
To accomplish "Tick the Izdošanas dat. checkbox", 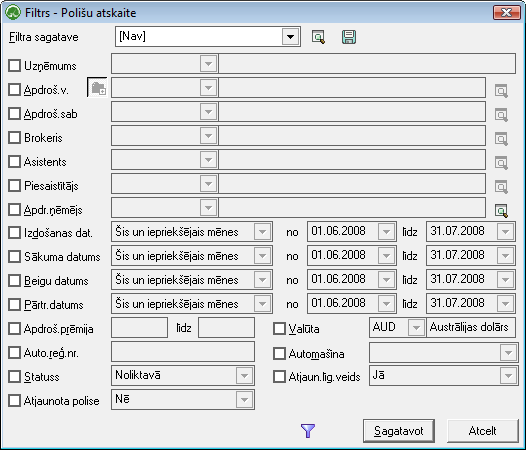I will [14, 233].
